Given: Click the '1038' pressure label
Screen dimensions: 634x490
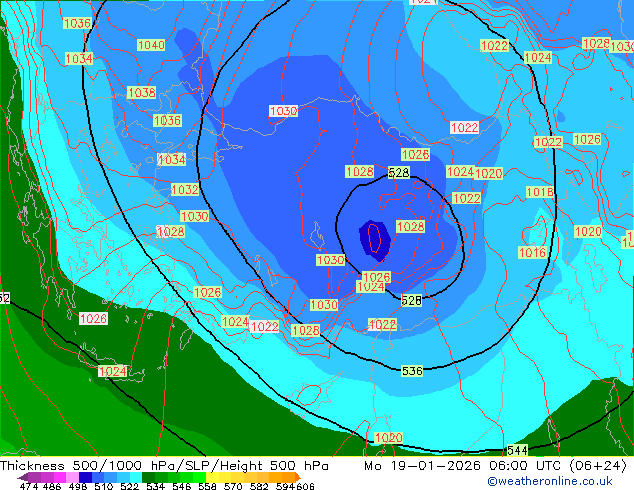Looking at the screenshot, I should [x=142, y=93].
